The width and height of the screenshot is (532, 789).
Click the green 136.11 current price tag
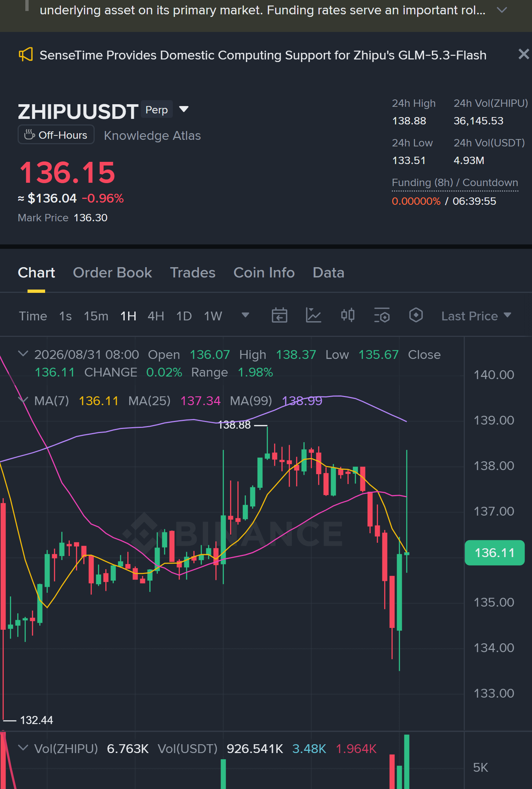(x=495, y=553)
